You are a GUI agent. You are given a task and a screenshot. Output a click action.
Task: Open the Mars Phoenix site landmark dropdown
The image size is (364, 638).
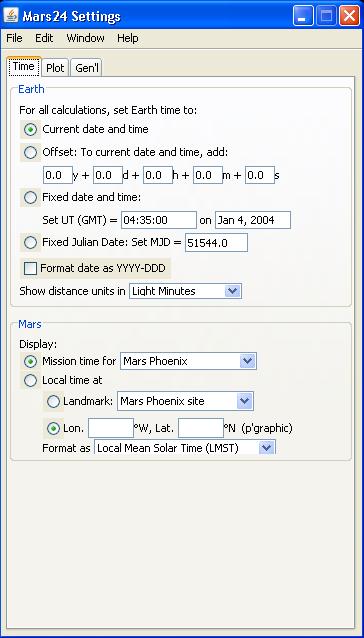(x=185, y=401)
